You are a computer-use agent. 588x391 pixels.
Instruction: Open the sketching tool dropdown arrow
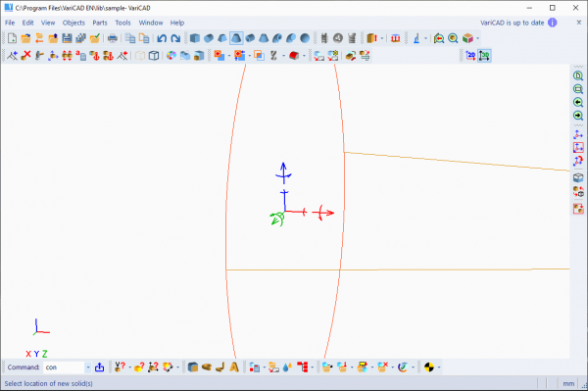pos(425,38)
